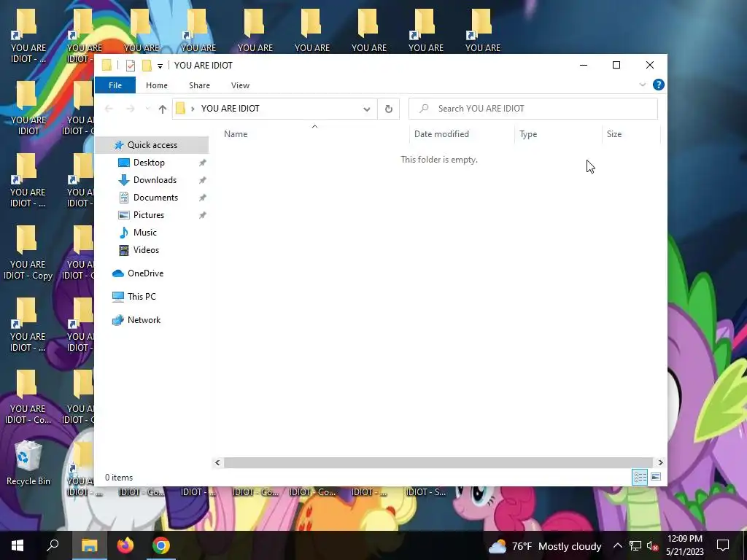Switch to Details view layout icon

[640, 477]
